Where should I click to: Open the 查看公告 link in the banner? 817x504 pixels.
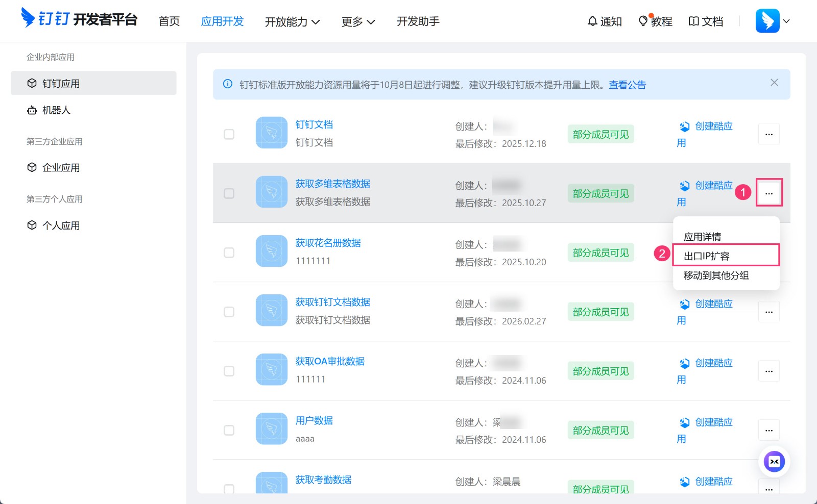coord(627,85)
